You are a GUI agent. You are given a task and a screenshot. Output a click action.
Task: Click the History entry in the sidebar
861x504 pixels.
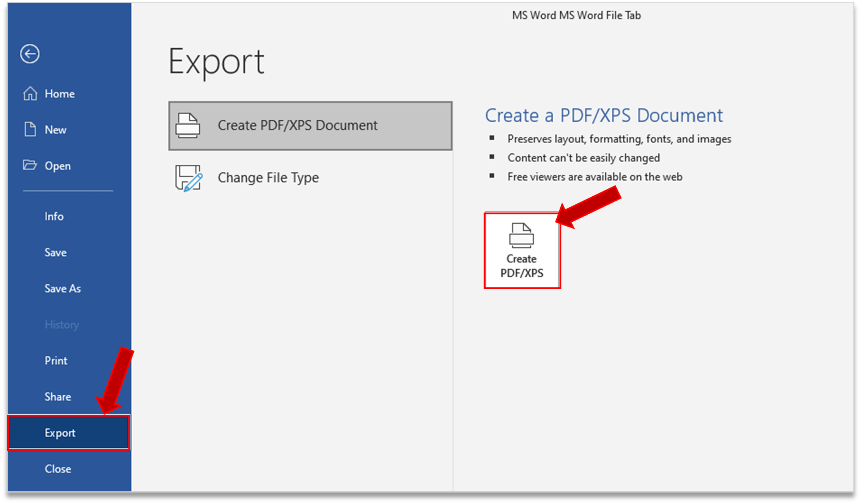point(61,324)
